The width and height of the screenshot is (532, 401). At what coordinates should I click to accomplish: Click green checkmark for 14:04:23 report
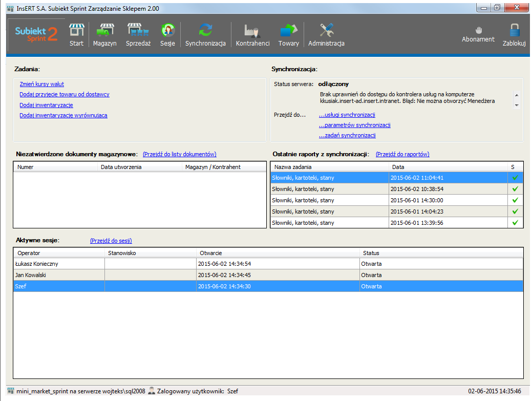(x=515, y=212)
